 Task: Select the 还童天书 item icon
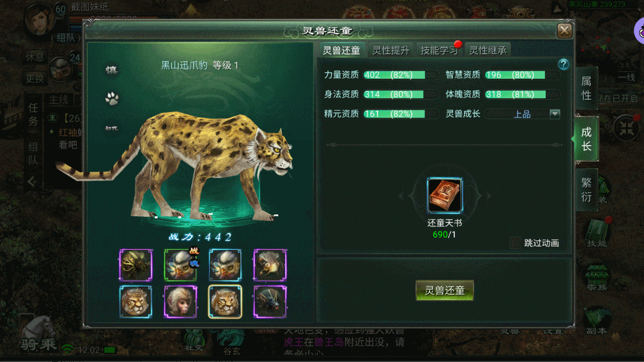click(x=445, y=195)
